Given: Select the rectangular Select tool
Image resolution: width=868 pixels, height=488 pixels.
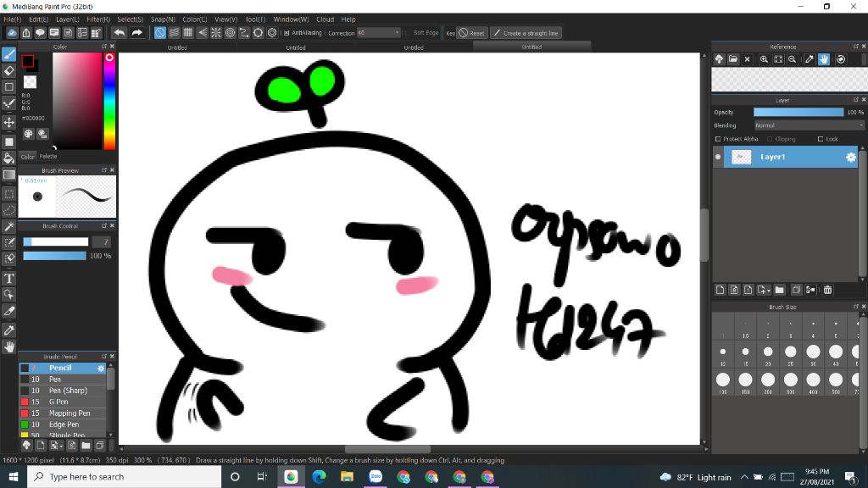Looking at the screenshot, I should point(8,194).
